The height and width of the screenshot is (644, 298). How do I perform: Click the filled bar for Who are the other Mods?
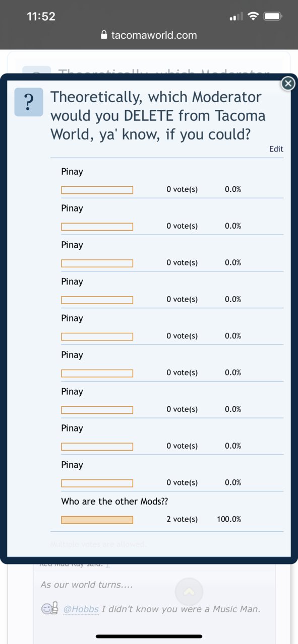(x=97, y=520)
